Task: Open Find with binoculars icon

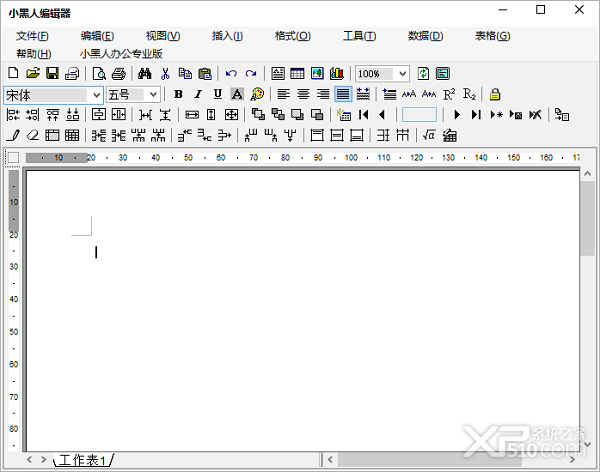Action: (145, 73)
